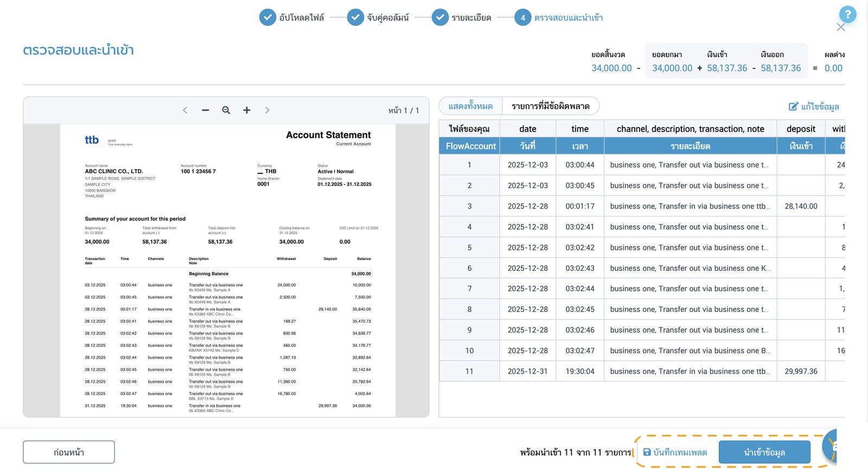The height and width of the screenshot is (475, 868).
Task: Click row 6 description Transfer out K...
Action: 691,268
